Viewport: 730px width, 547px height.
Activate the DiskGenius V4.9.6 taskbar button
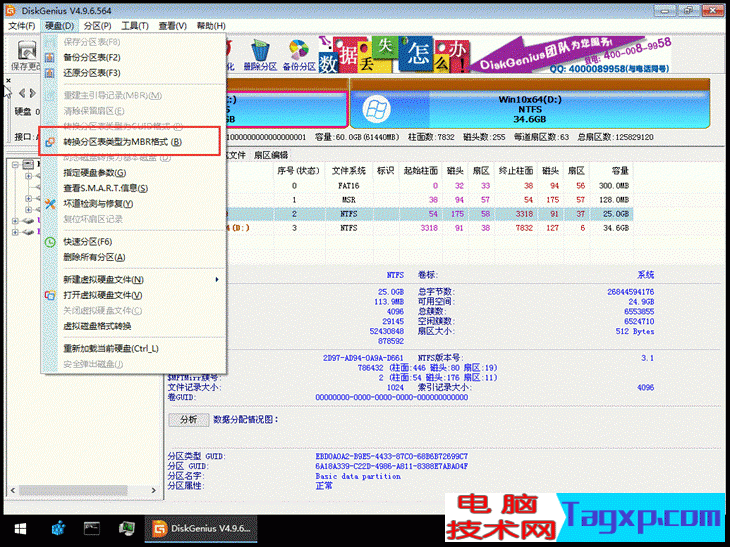pos(201,529)
